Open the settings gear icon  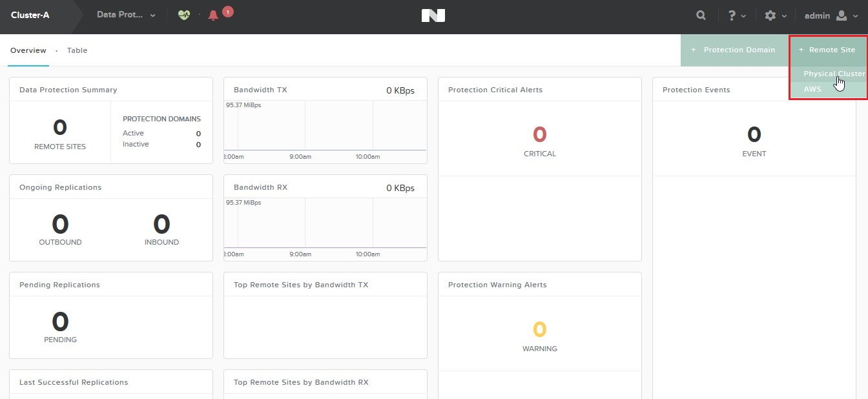(x=770, y=15)
